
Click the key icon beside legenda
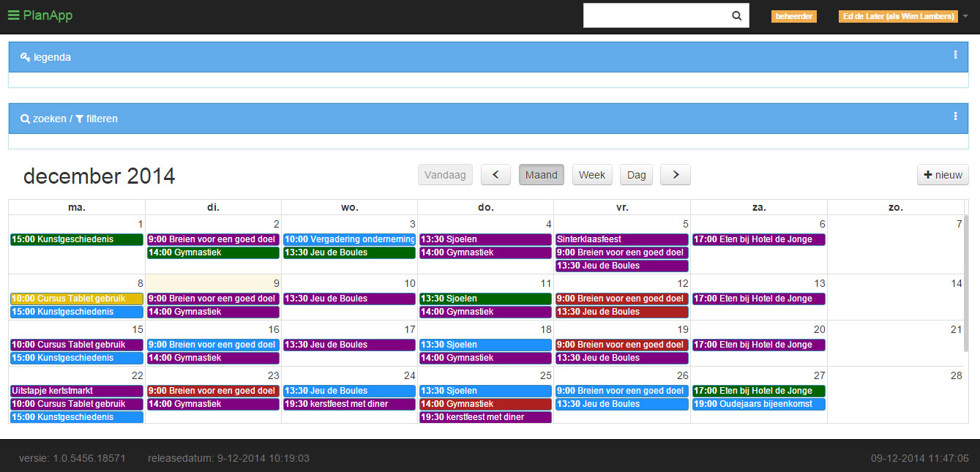(x=25, y=57)
